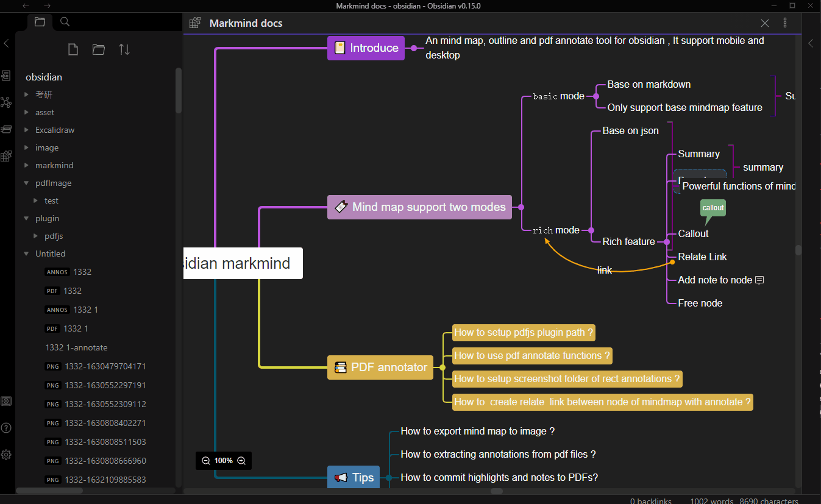The height and width of the screenshot is (504, 821).
Task: Create a new note in the file explorer
Action: [73, 49]
